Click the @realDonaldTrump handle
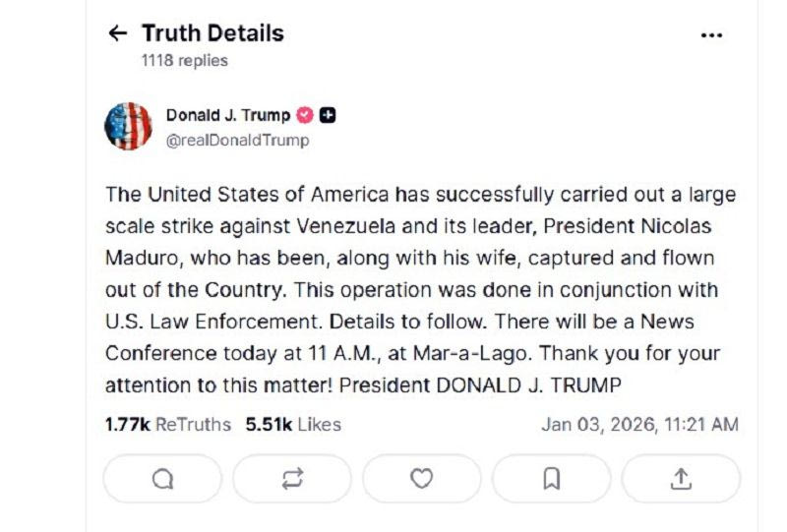 (237, 140)
